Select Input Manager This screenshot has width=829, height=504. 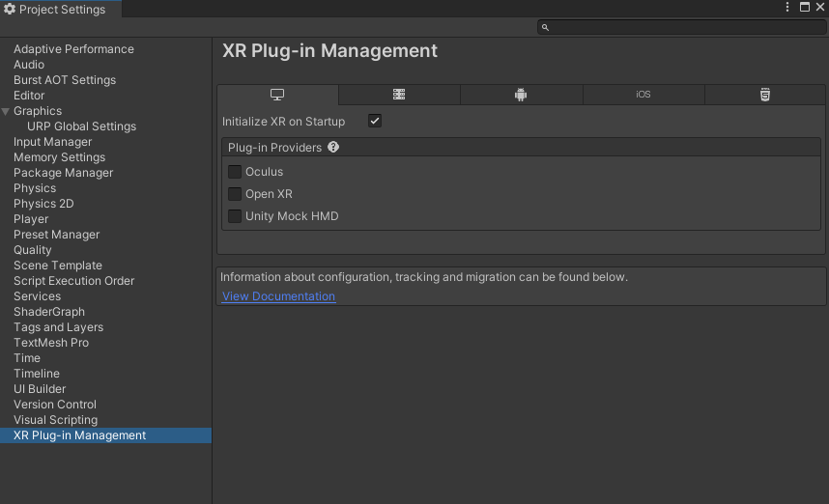click(x=52, y=142)
